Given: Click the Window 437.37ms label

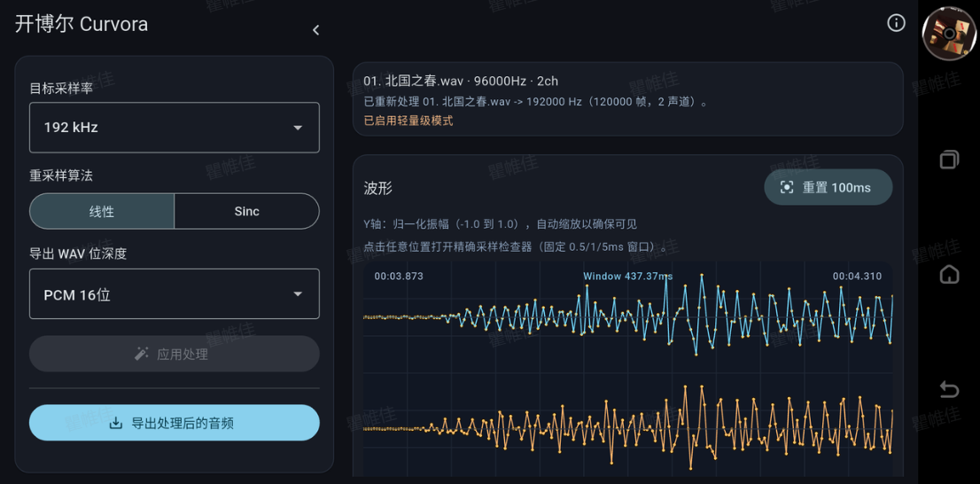Looking at the screenshot, I should (x=628, y=276).
